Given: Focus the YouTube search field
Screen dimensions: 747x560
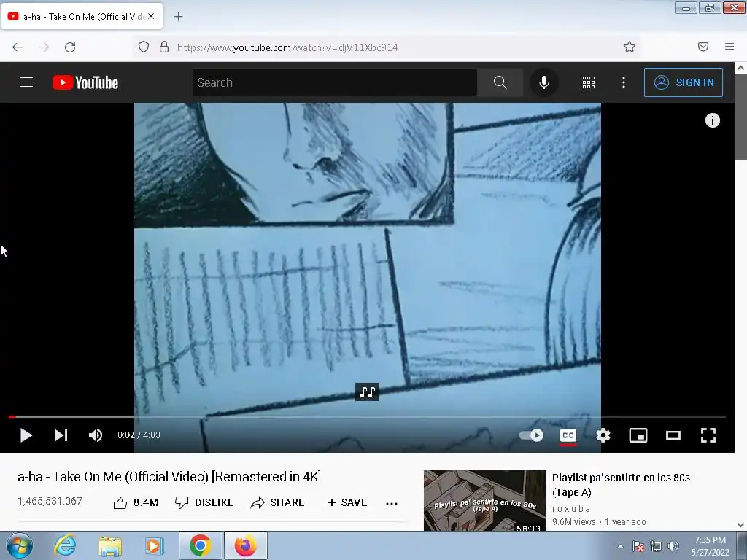Looking at the screenshot, I should click(x=334, y=82).
